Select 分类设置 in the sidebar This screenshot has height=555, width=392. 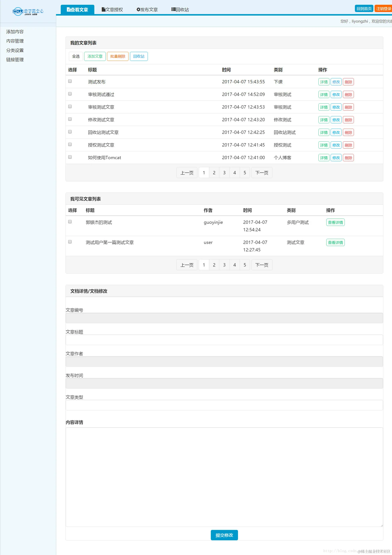[15, 50]
